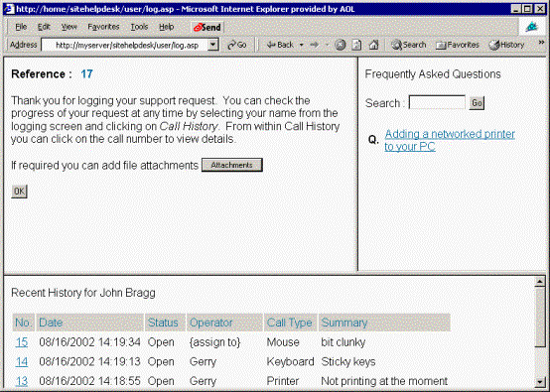The width and height of the screenshot is (550, 392).
Task: Click the FAQ Search input field
Action: (x=437, y=103)
